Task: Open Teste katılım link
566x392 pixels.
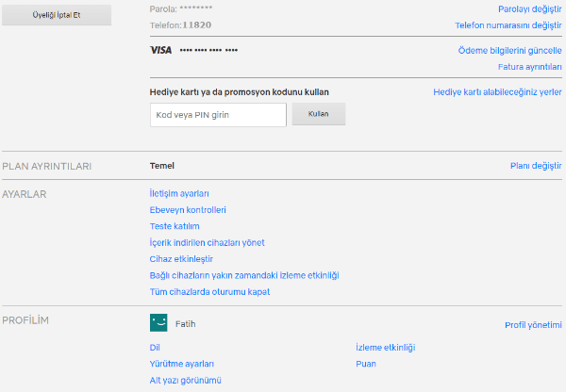Action: (x=175, y=226)
